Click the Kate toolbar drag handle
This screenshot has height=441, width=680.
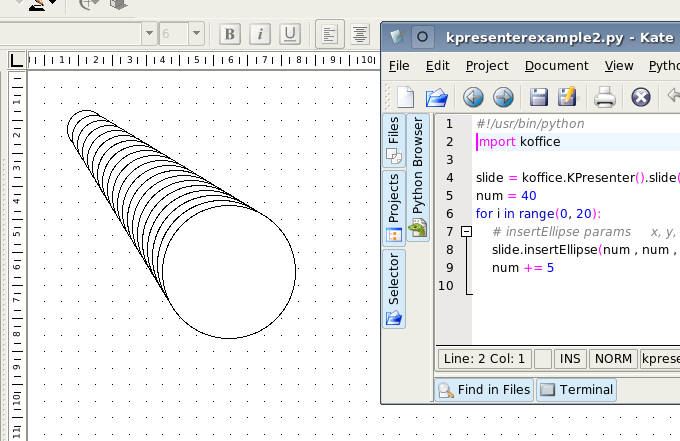387,97
